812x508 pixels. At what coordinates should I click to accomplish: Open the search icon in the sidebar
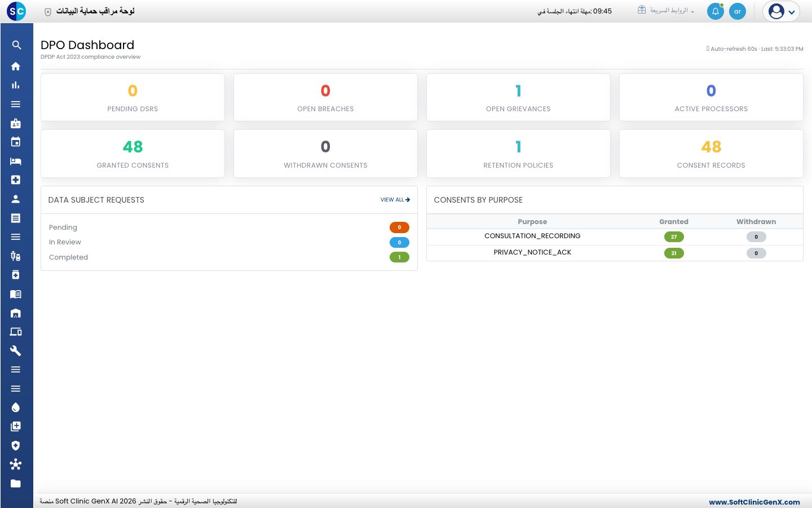click(x=16, y=45)
